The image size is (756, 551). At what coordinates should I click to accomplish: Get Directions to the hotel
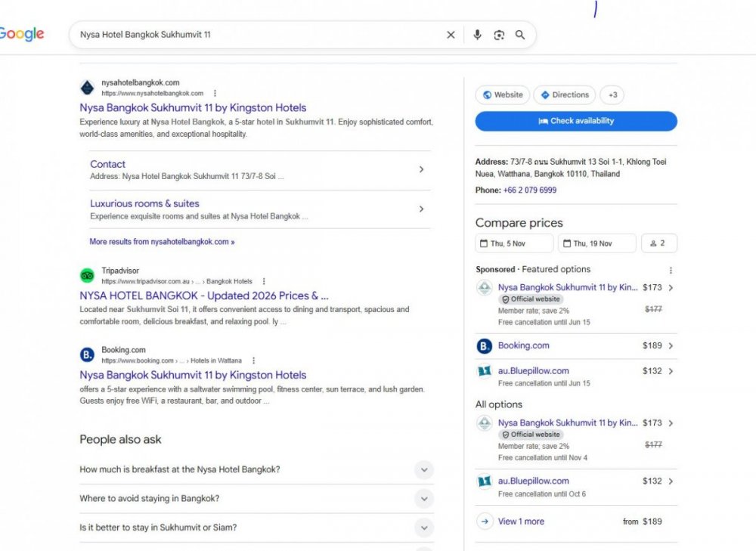(x=565, y=95)
